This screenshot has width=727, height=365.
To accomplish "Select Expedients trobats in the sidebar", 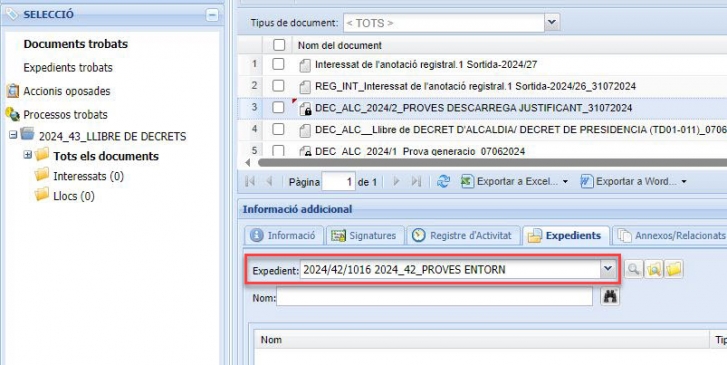I will [x=68, y=68].
